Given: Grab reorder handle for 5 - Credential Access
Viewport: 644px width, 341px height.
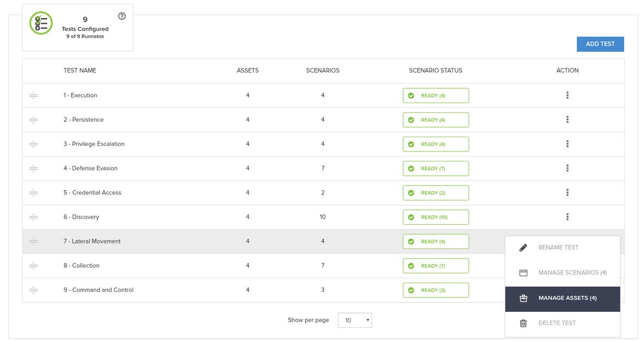Looking at the screenshot, I should coord(34,193).
